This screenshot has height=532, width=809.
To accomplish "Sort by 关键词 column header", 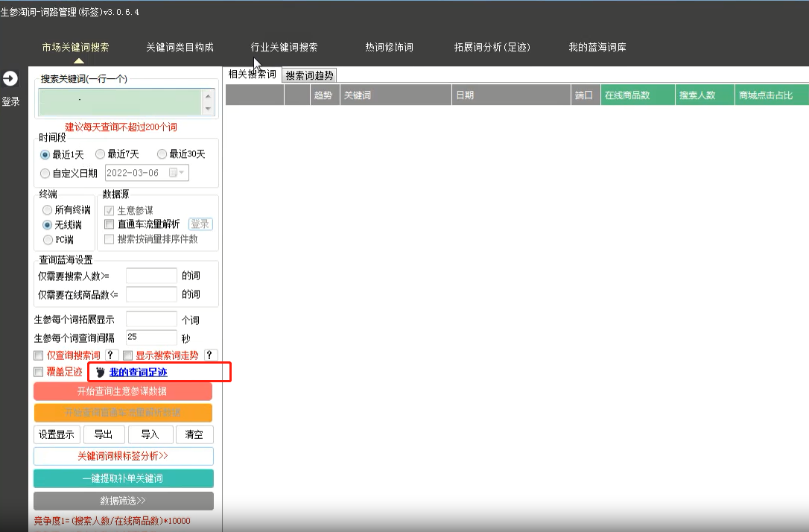I will 396,95.
